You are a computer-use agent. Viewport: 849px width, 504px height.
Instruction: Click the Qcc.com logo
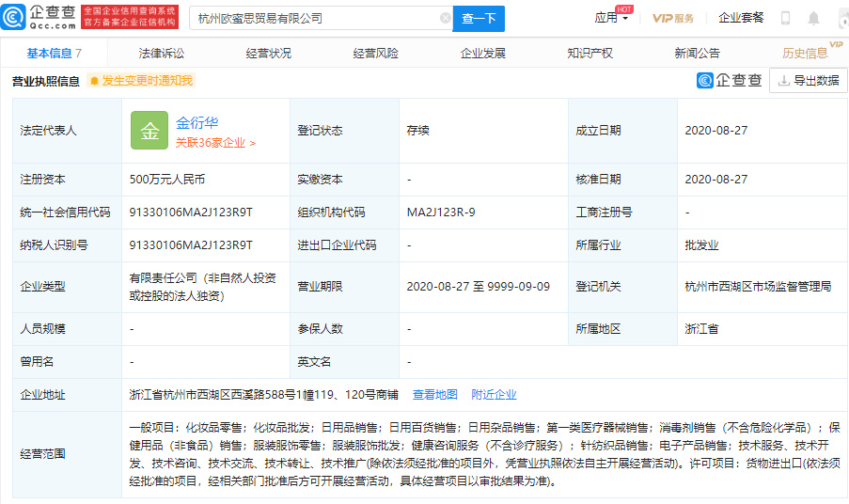39,18
